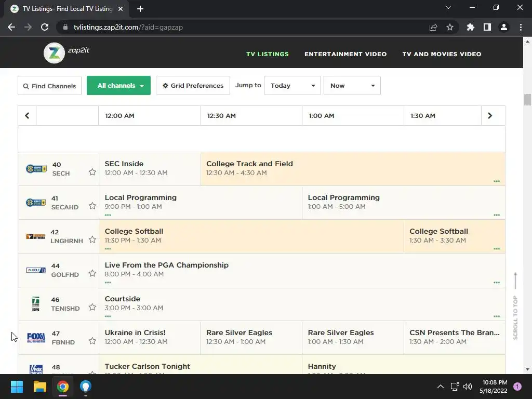Open the Entertainment Video nav item
Screen dimensions: 532x399
[345, 54]
